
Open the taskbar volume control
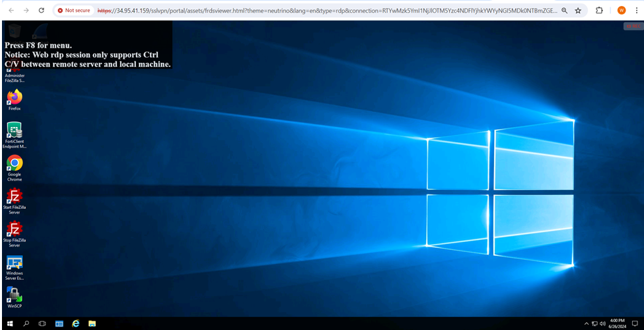pos(602,323)
